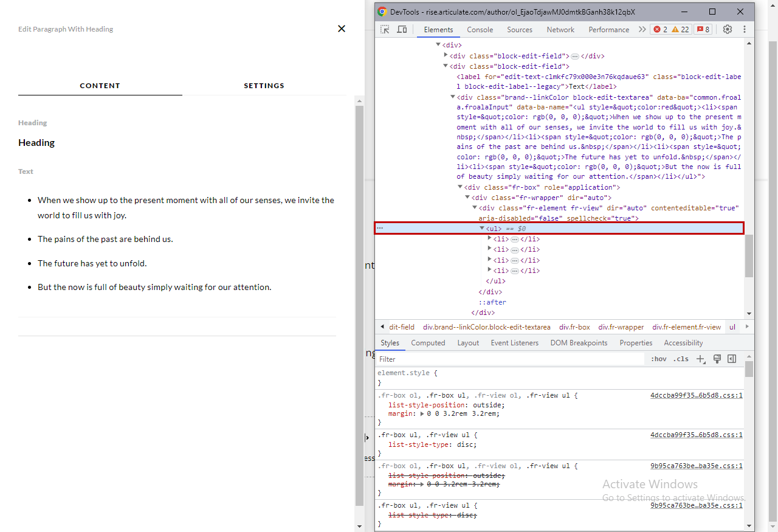Viewport: 778px width, 532px height.
Task: Open the Console tab in DevTools
Action: click(480, 30)
